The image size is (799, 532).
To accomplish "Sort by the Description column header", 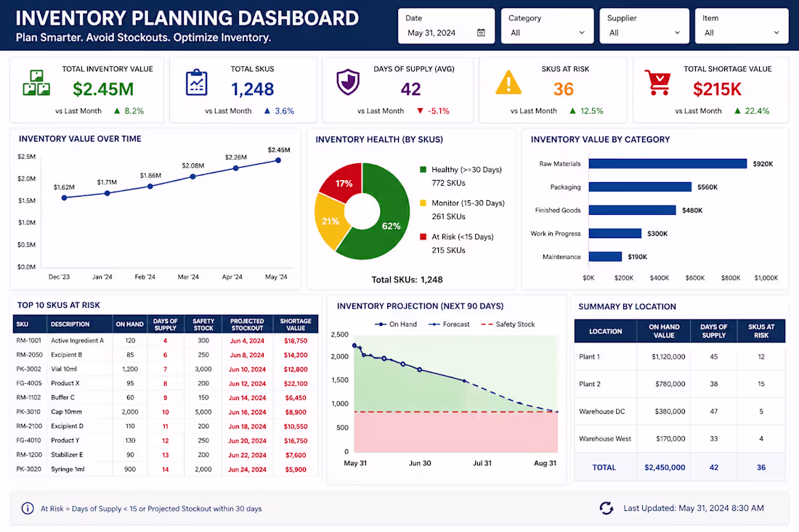I will coord(79,324).
